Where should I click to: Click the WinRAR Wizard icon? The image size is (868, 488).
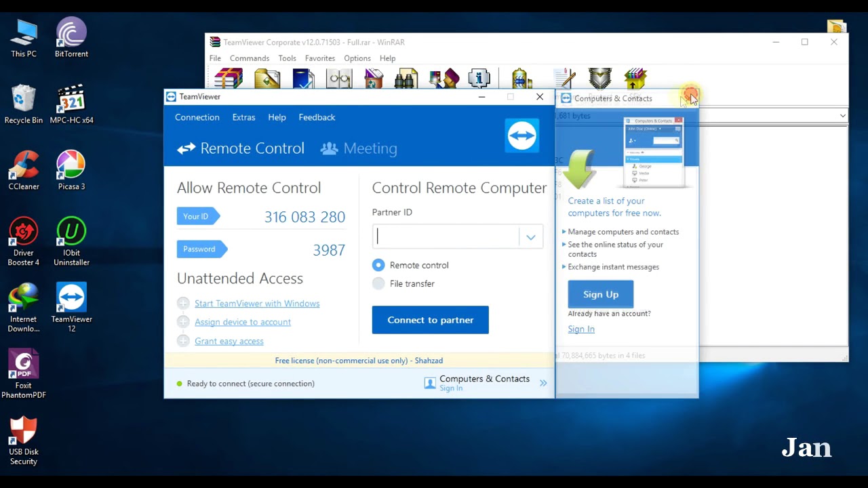point(443,78)
